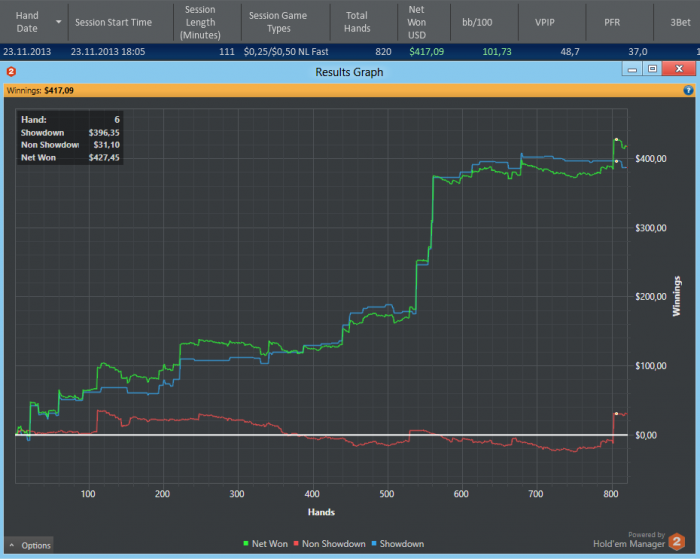Click the 48,7 VPIP cell
The height and width of the screenshot is (559, 700).
(570, 52)
